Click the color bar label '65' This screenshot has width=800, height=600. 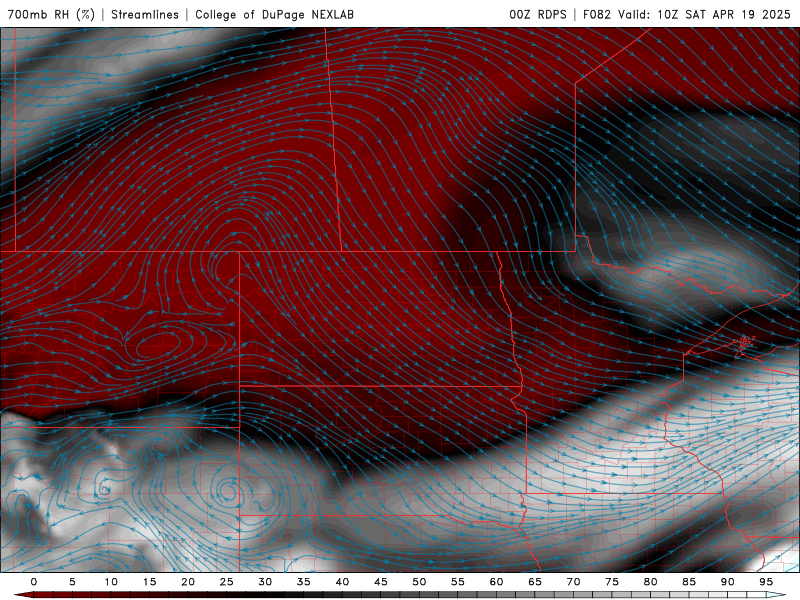(x=535, y=582)
